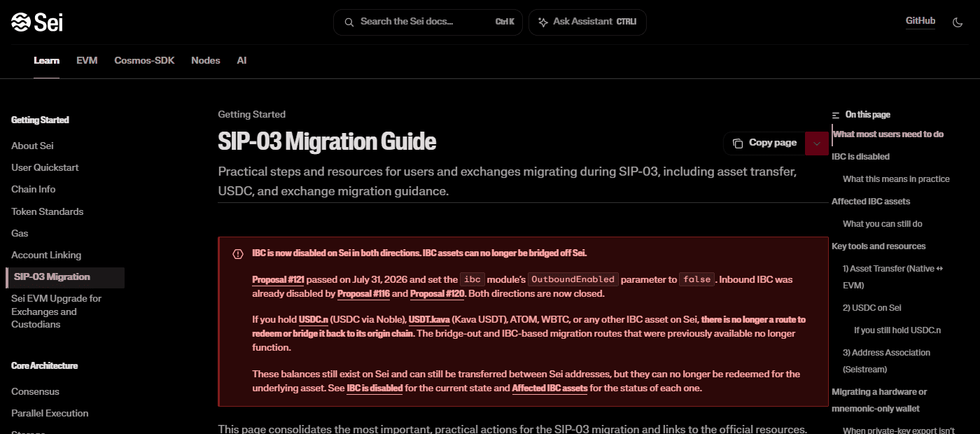Click the search magnifier icon

(349, 22)
